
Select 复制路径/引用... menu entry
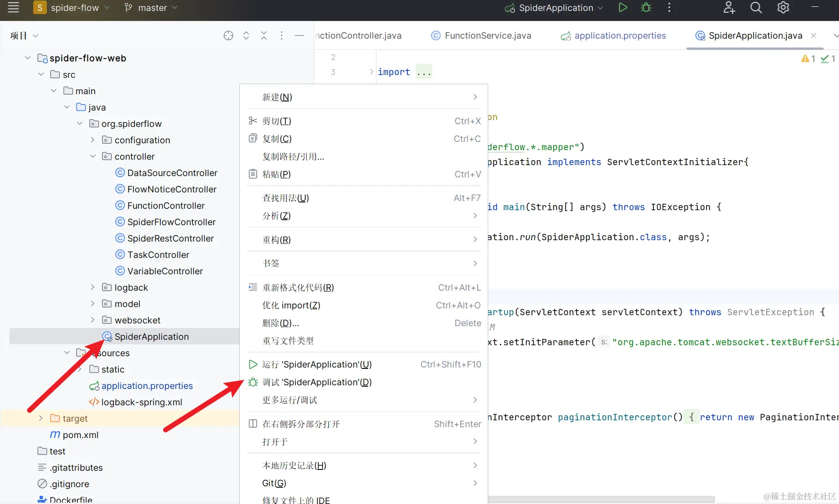[x=364, y=156]
